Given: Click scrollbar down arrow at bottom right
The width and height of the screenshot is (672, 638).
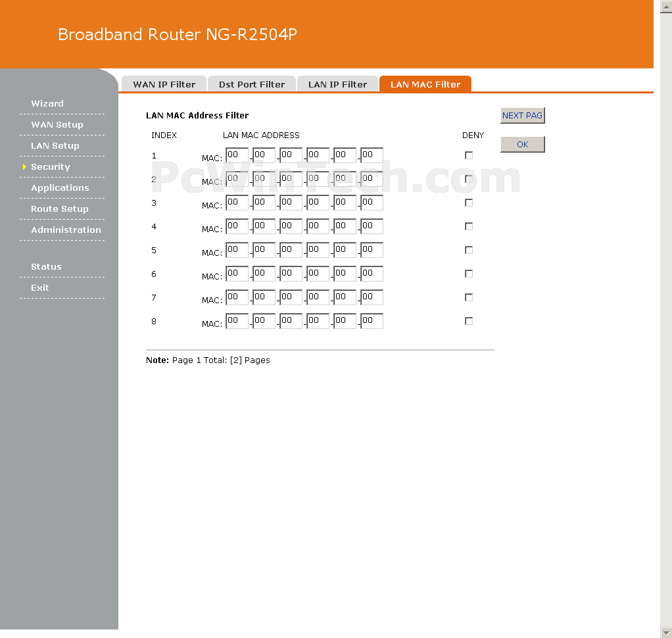Looking at the screenshot, I should (666, 632).
